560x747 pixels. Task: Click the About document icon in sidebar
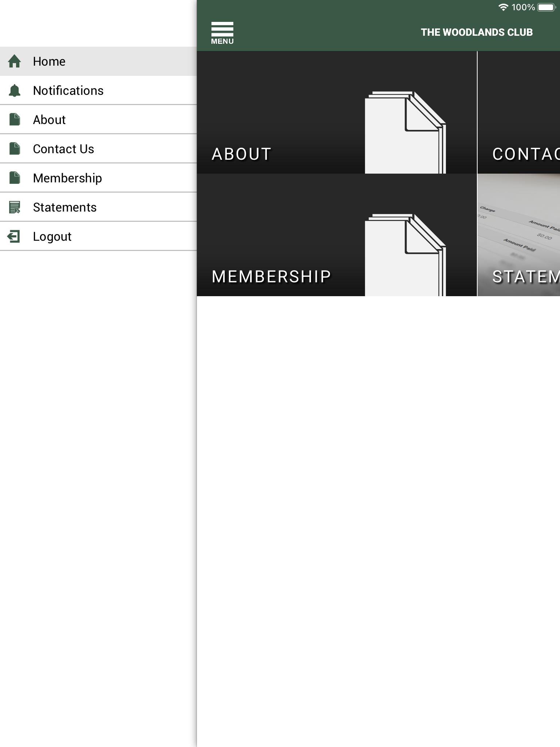point(15,120)
